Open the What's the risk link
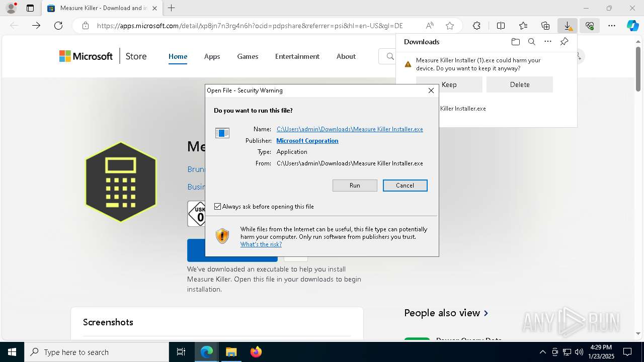This screenshot has height=362, width=644. 261,244
